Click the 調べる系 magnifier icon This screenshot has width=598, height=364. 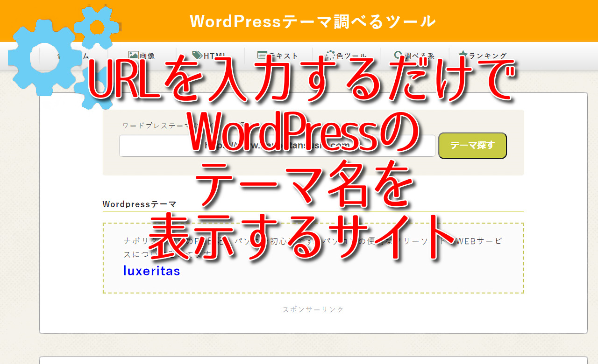click(399, 55)
